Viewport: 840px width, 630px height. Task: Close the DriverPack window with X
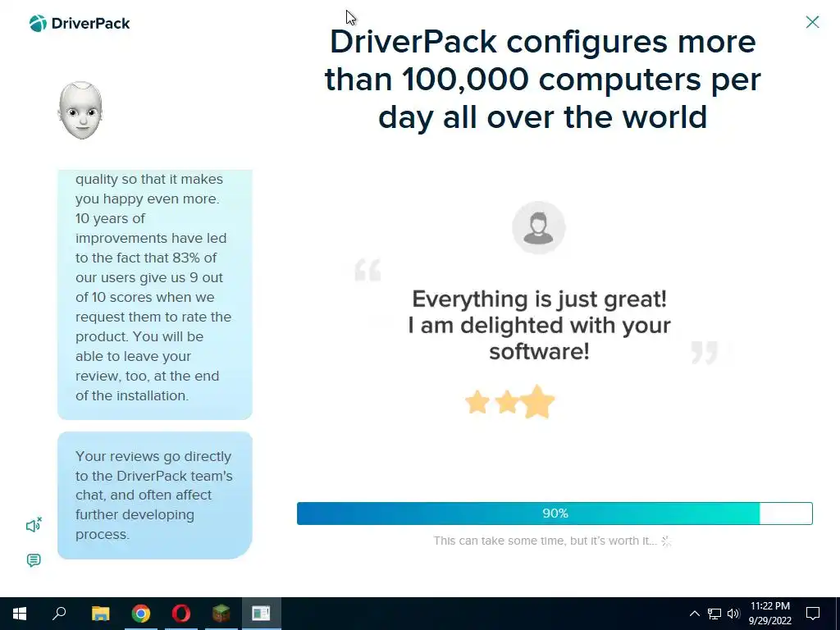812,22
